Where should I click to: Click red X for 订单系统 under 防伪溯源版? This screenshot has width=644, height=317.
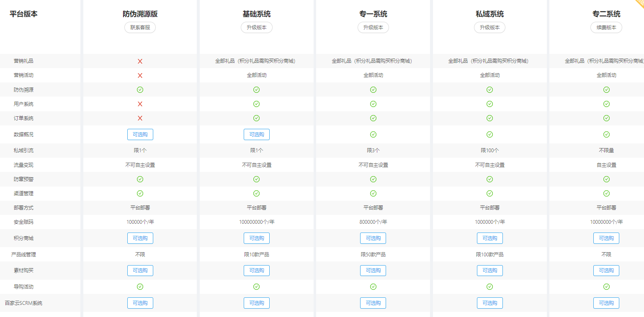[140, 118]
